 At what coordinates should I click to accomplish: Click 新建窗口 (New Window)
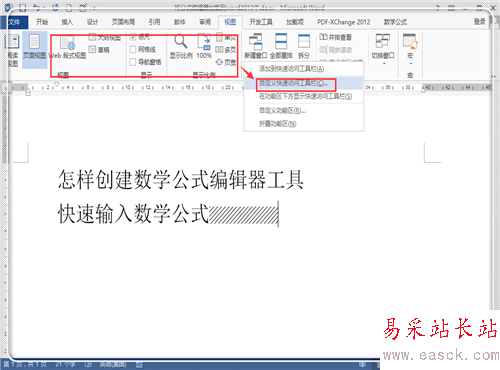pyautogui.click(x=256, y=47)
